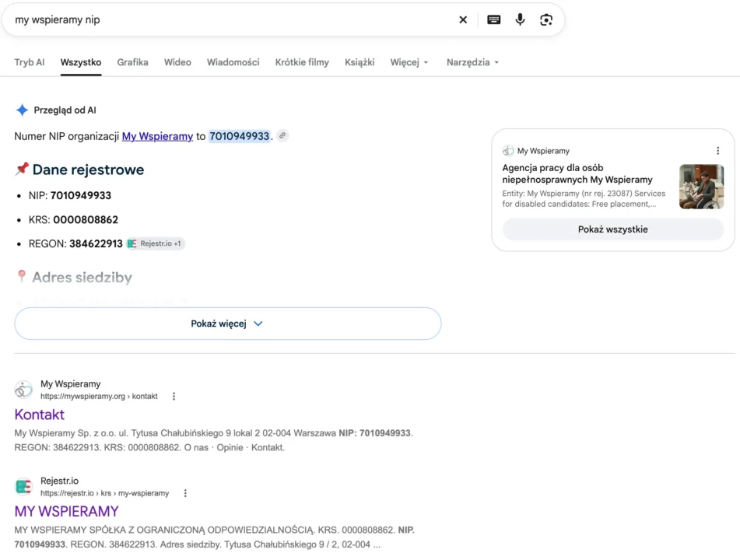740x560 pixels.
Task: Click the My Wspieramy logo in side card
Action: point(508,150)
